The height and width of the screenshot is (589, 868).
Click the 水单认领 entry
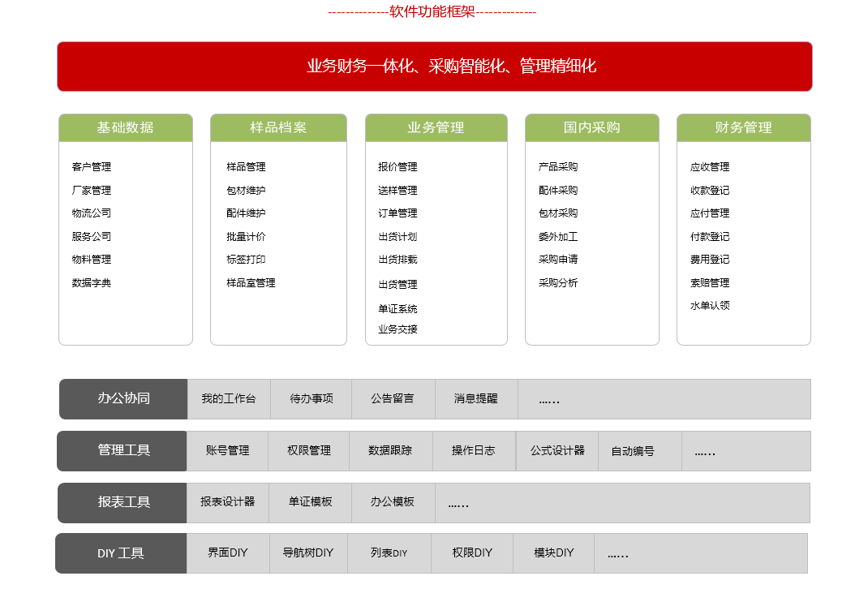pyautogui.click(x=710, y=306)
